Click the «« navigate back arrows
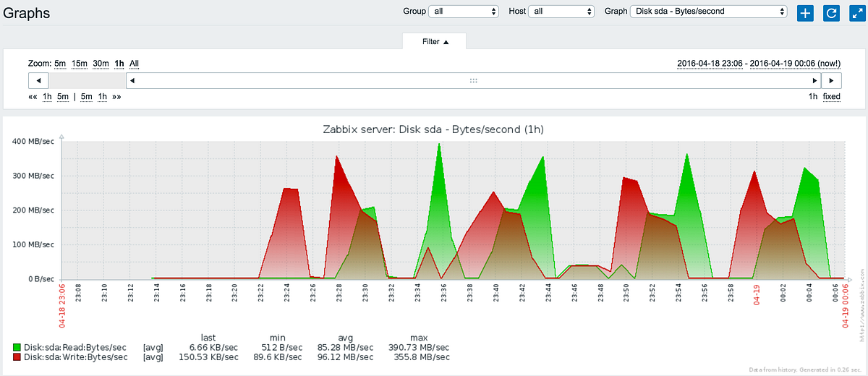 click(x=33, y=96)
